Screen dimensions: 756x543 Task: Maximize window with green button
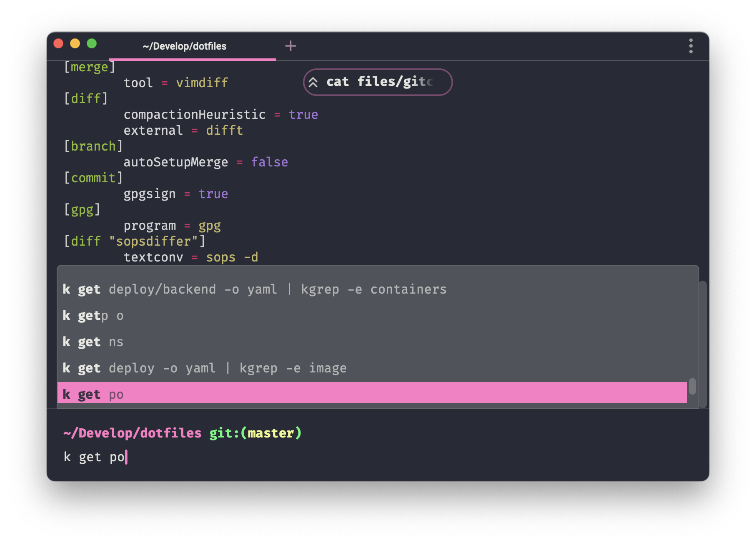(92, 43)
